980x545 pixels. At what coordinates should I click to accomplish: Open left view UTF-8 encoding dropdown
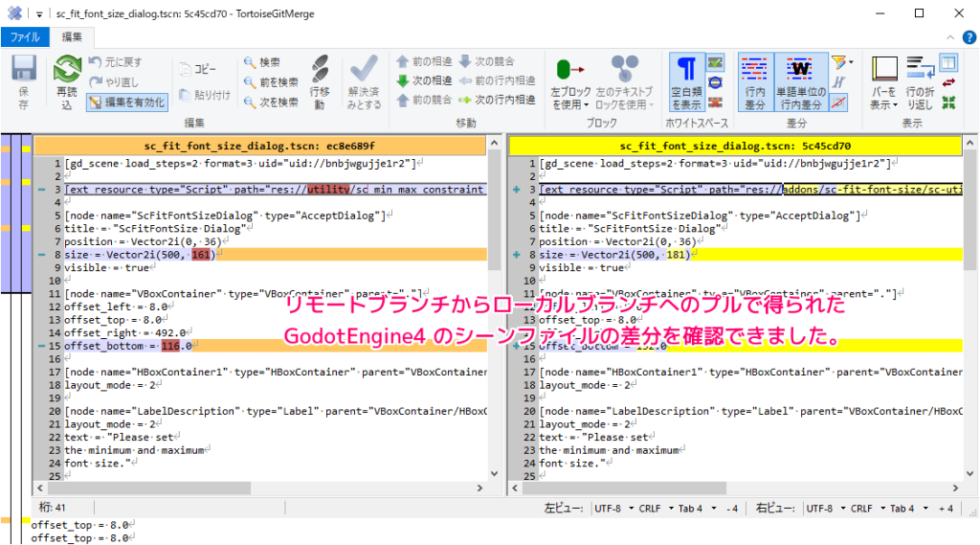[613, 508]
